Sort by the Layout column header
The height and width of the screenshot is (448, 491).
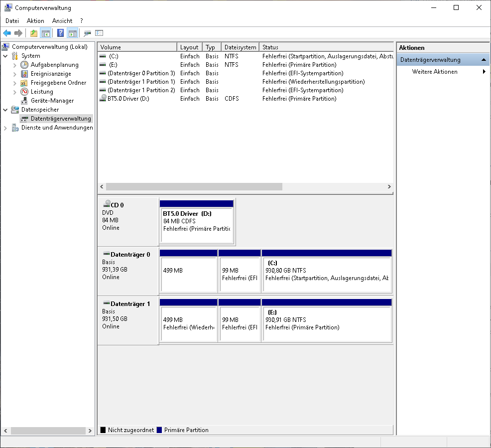[189, 47]
